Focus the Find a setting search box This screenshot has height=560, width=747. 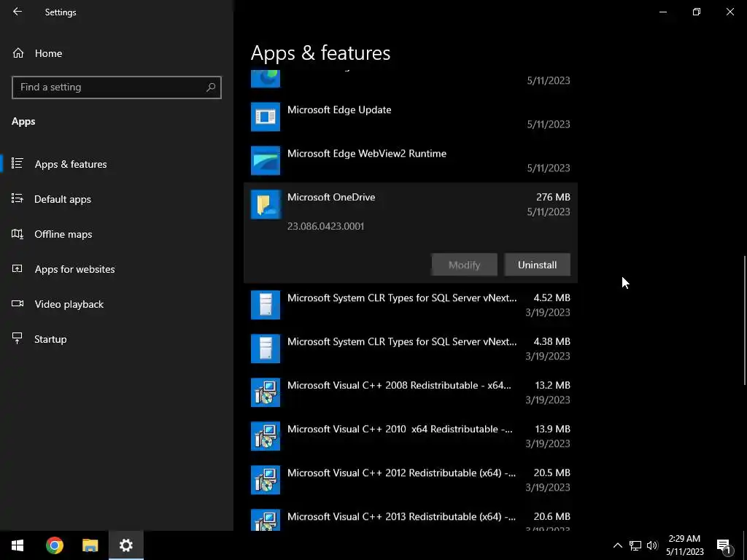coord(116,87)
